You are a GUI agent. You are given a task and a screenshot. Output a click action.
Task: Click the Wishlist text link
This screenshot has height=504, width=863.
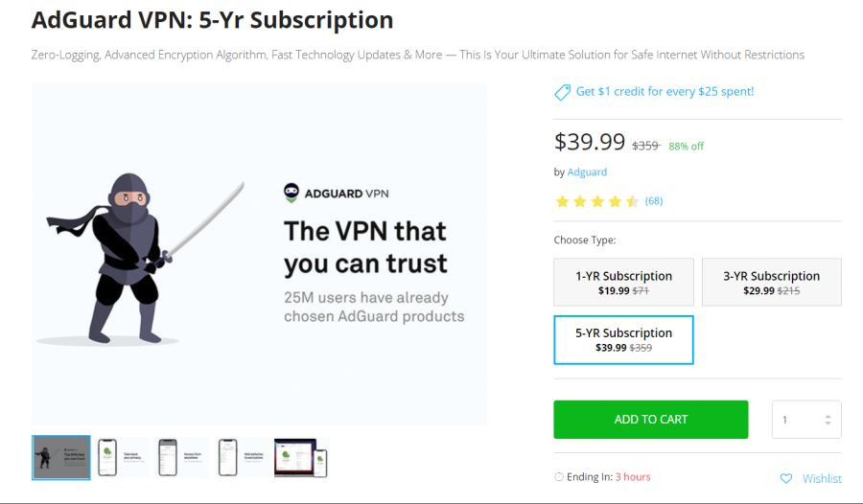click(822, 479)
